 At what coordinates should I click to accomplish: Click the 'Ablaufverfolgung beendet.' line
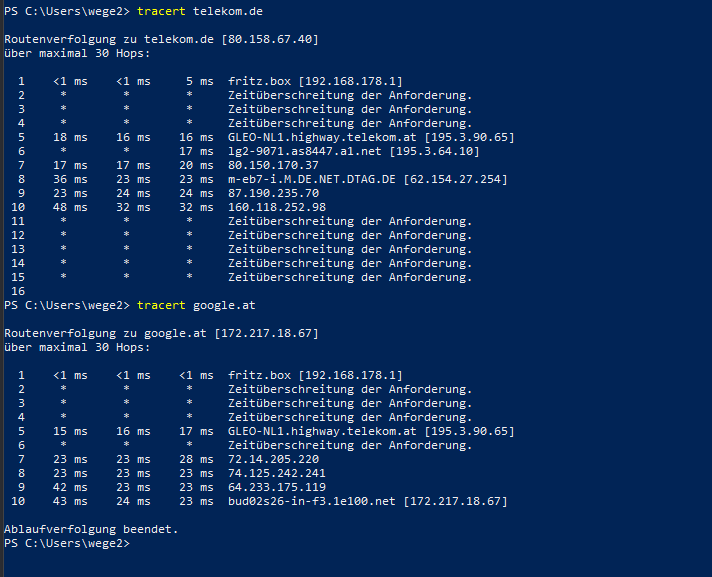[x=91, y=530]
